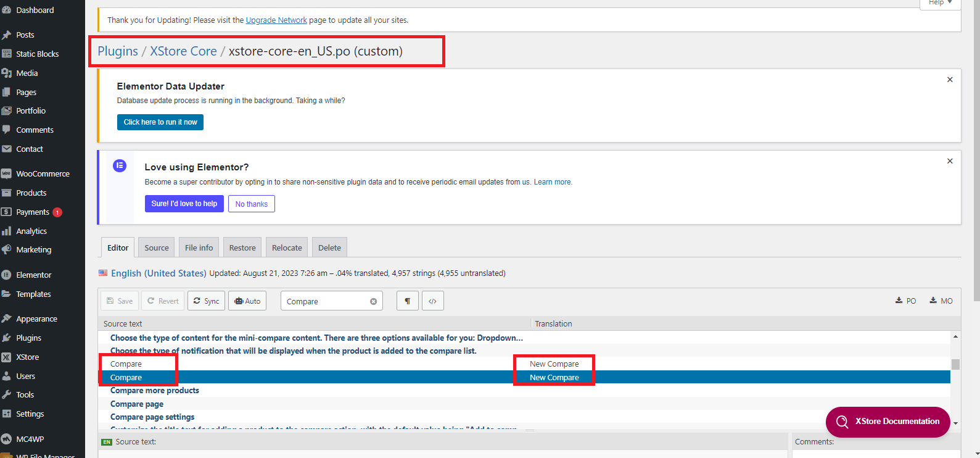This screenshot has height=458, width=980.
Task: Open the XStore menu
Action: click(27, 357)
